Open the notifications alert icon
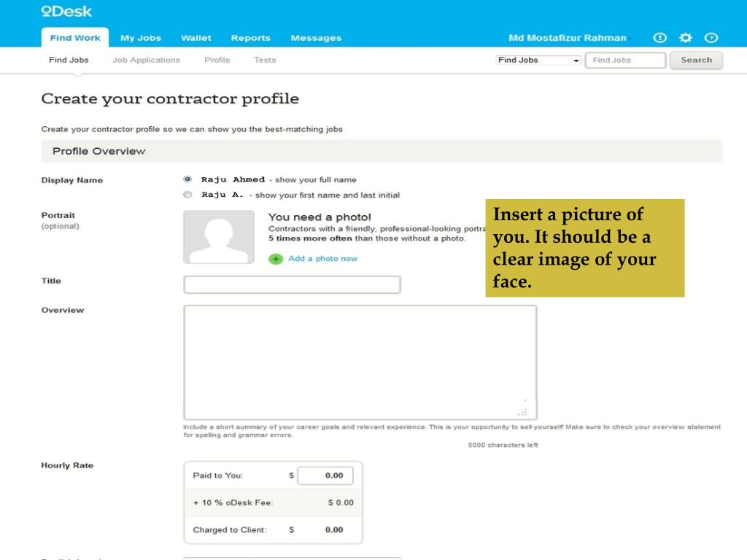This screenshot has height=560, width=747. point(659,38)
